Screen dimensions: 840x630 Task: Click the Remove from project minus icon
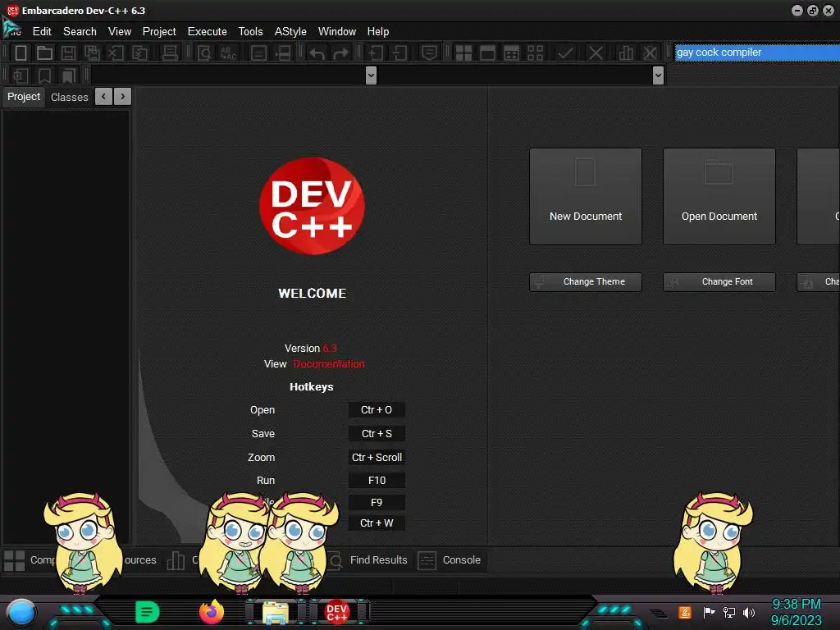click(x=399, y=53)
